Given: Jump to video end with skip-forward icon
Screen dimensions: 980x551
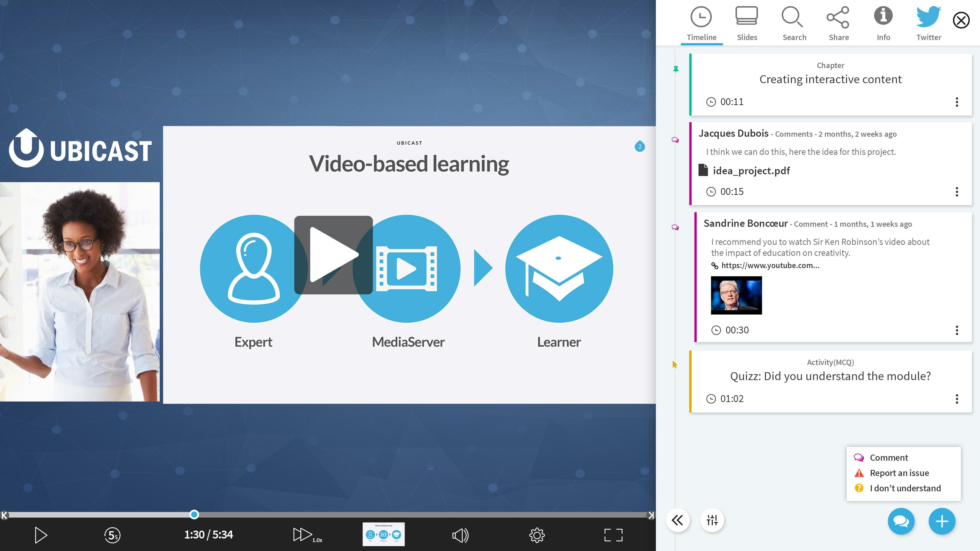Looking at the screenshot, I should tap(651, 515).
